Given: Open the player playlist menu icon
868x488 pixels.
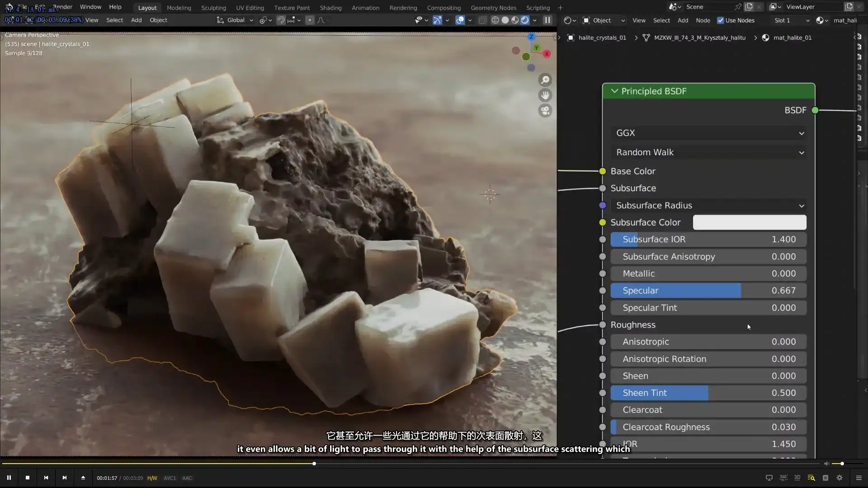Looking at the screenshot, I should click(x=859, y=478).
